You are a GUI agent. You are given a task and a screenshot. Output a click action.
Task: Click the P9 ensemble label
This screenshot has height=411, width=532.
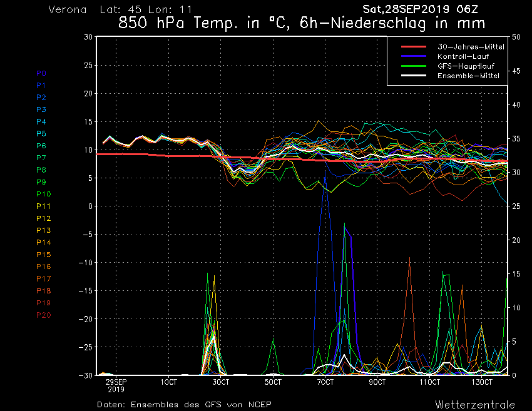[x=41, y=182]
